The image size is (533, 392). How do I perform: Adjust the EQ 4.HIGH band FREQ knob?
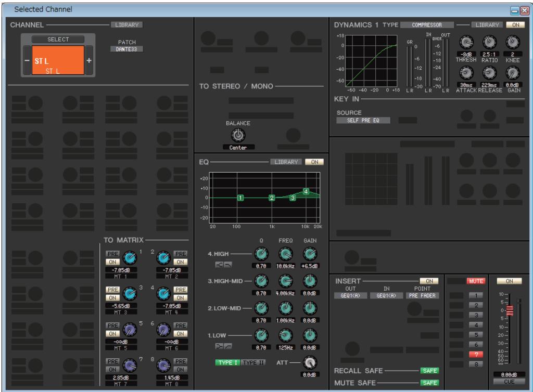[x=286, y=254]
